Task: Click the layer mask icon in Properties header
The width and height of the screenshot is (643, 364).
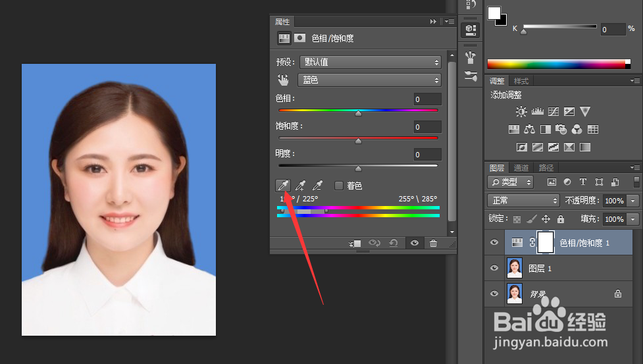Action: pos(299,38)
